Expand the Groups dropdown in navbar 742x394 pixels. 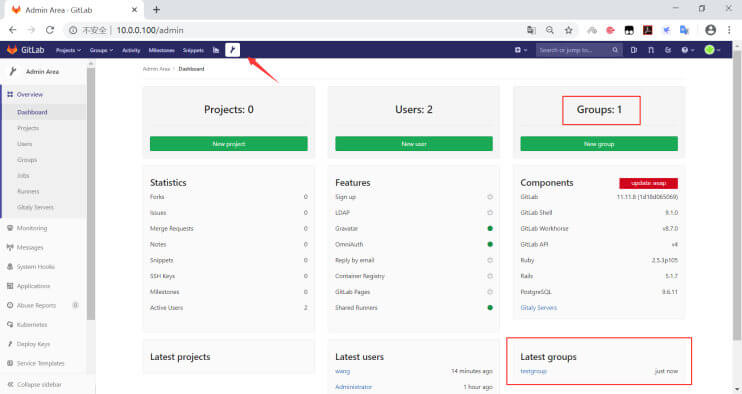click(x=101, y=50)
